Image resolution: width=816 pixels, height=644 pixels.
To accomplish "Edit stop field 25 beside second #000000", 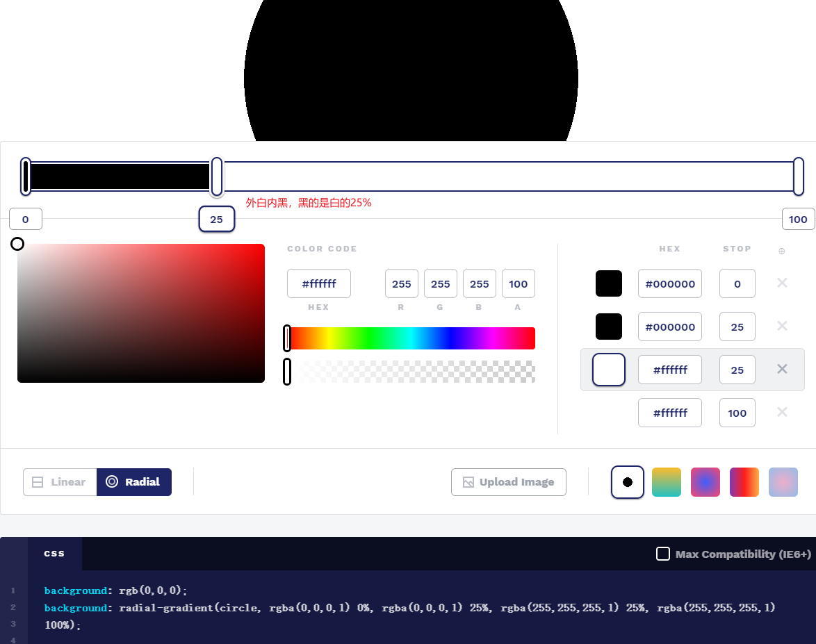I will click(x=737, y=327).
